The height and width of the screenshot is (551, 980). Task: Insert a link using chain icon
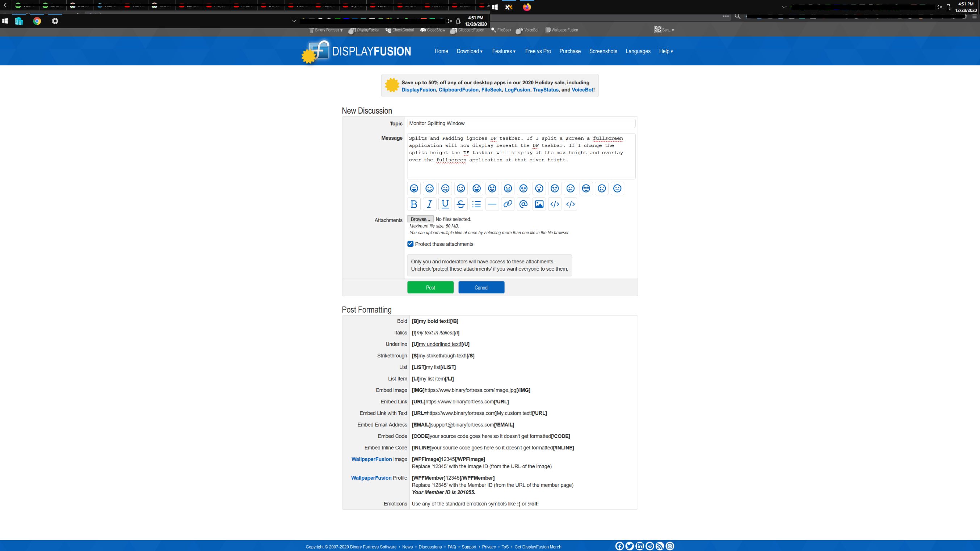coord(508,204)
